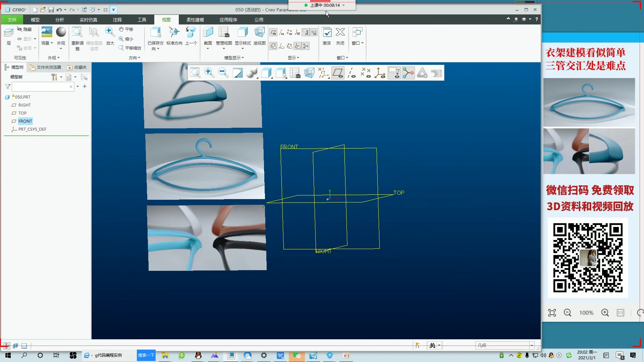The height and width of the screenshot is (362, 644).
Task: Toggle axis display in graphics toolbar
Action: point(352,73)
